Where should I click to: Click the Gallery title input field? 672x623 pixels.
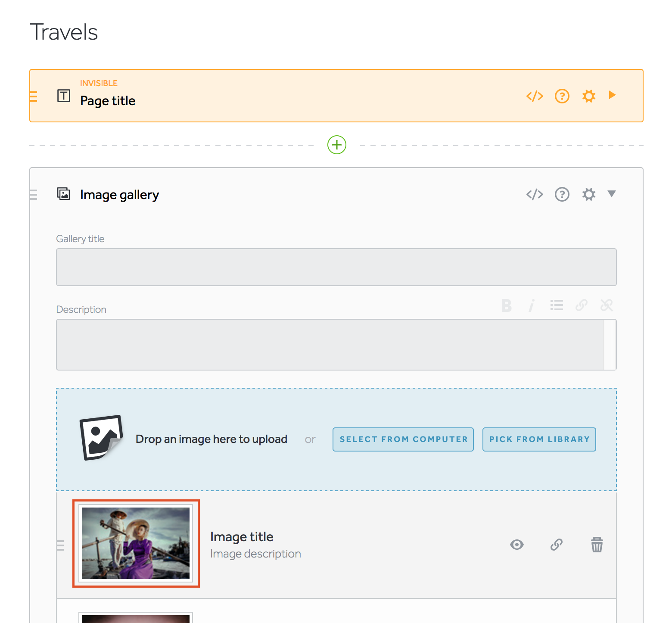click(x=336, y=267)
